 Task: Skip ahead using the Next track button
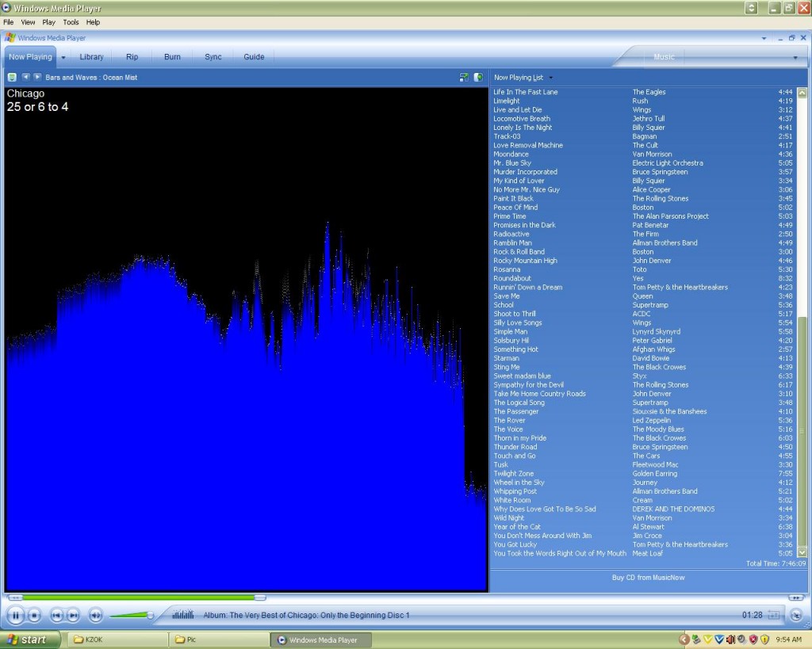(x=73, y=616)
